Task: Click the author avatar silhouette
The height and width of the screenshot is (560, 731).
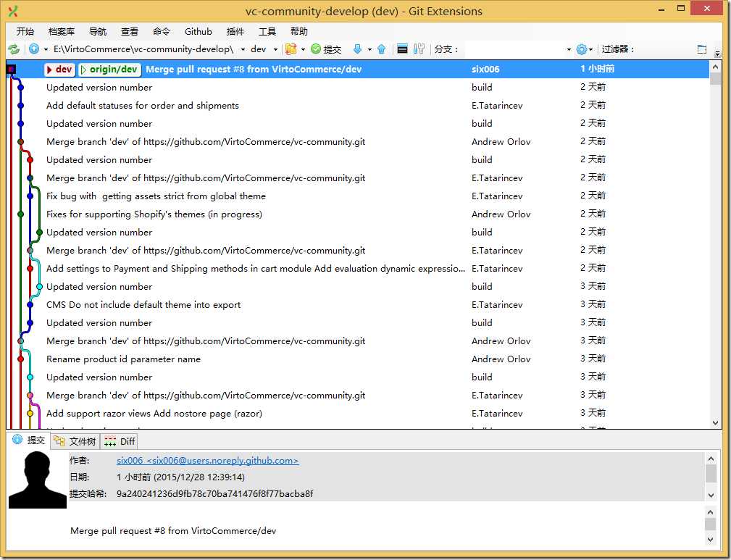Action: (37, 480)
